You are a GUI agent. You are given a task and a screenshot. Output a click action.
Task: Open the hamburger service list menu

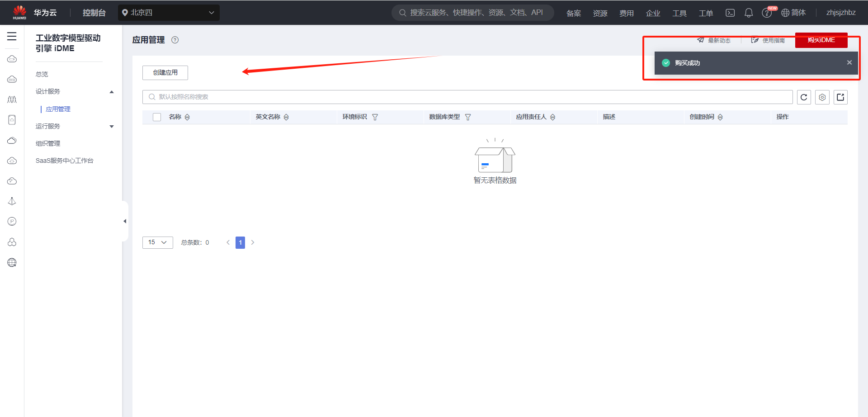pyautogui.click(x=12, y=36)
